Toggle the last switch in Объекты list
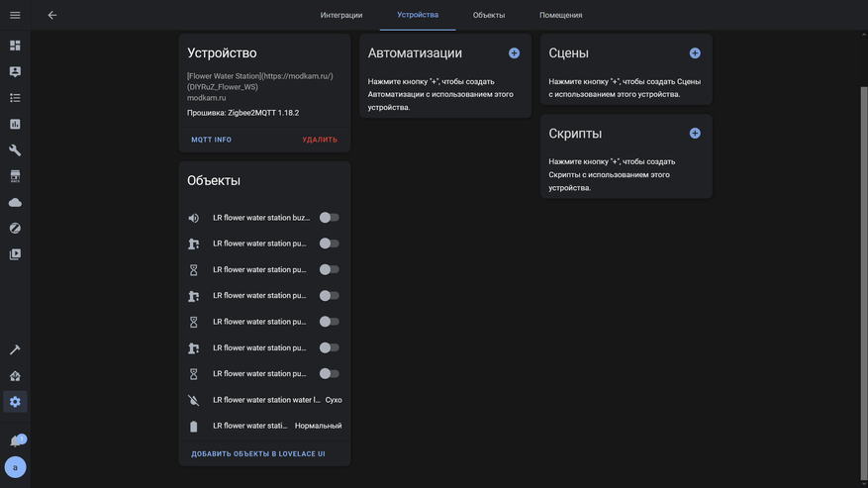The width and height of the screenshot is (868, 488). pos(329,374)
